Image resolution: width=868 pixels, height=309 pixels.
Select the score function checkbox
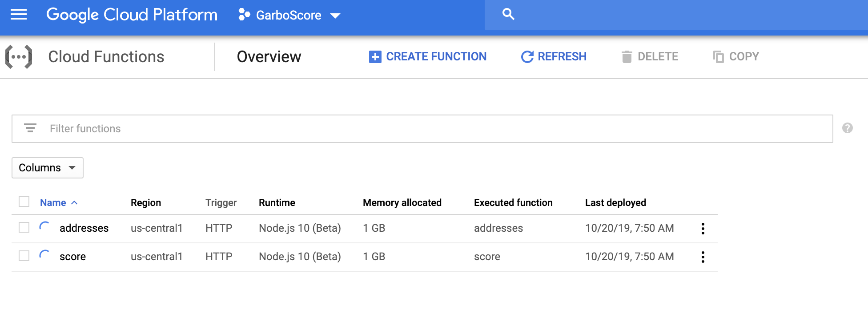24,256
